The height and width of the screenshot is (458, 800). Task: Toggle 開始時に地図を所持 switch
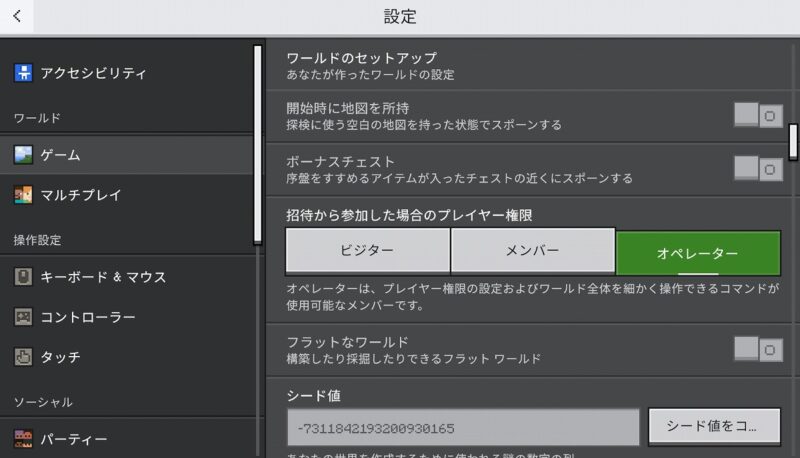758,115
